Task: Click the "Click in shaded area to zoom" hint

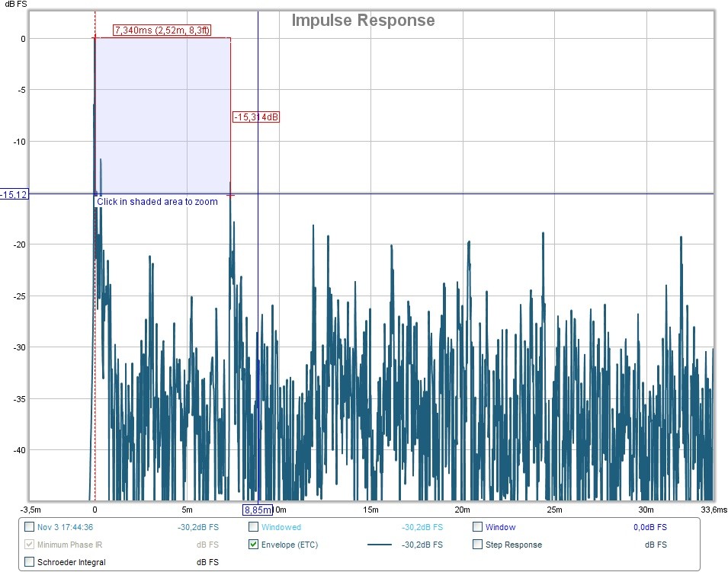Action: tap(157, 202)
